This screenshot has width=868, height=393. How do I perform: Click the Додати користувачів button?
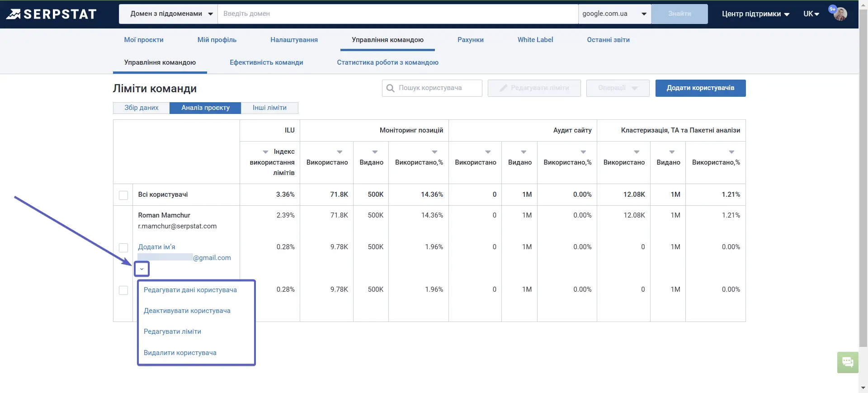coord(700,88)
